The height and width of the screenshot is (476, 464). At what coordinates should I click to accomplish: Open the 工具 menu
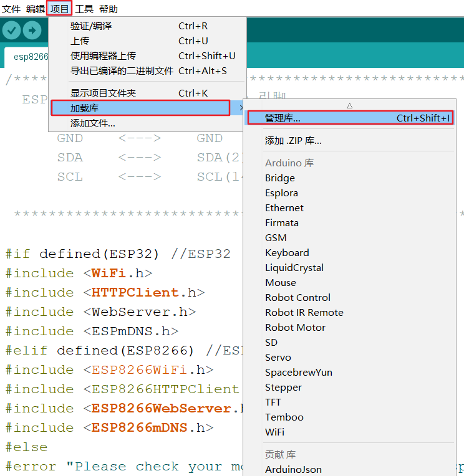point(84,9)
